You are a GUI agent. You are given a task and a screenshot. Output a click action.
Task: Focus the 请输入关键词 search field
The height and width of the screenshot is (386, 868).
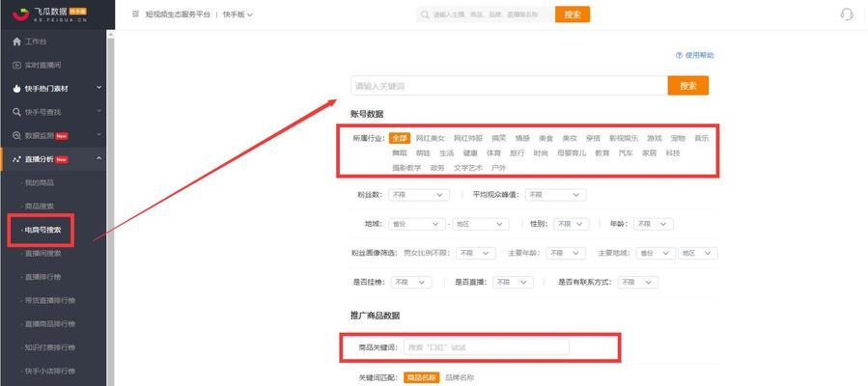pyautogui.click(x=509, y=86)
